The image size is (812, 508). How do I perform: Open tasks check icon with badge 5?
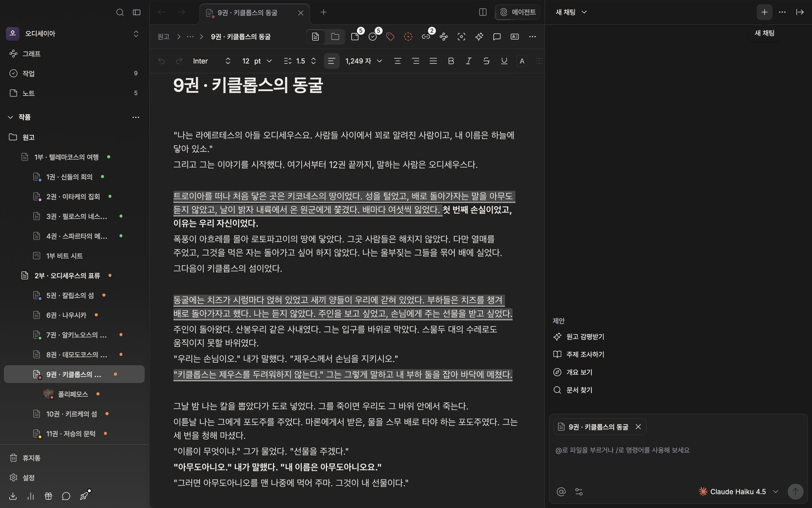click(373, 37)
